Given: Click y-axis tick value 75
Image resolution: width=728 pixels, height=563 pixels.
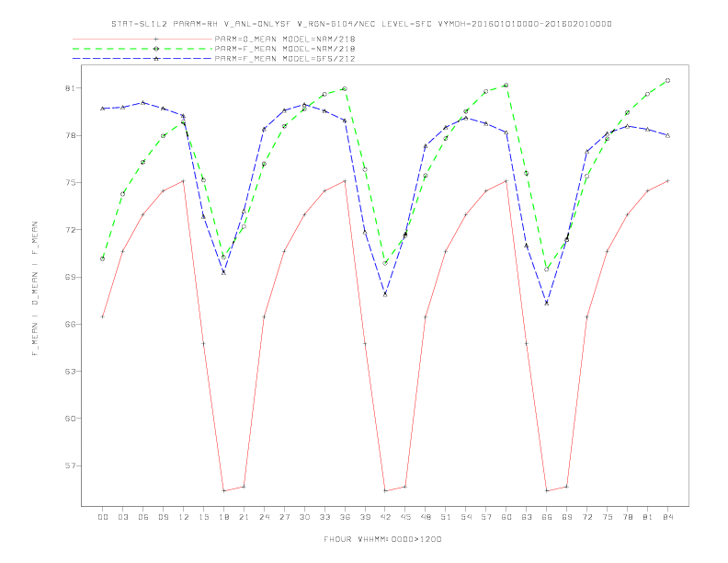Looking at the screenshot, I should coord(70,182).
